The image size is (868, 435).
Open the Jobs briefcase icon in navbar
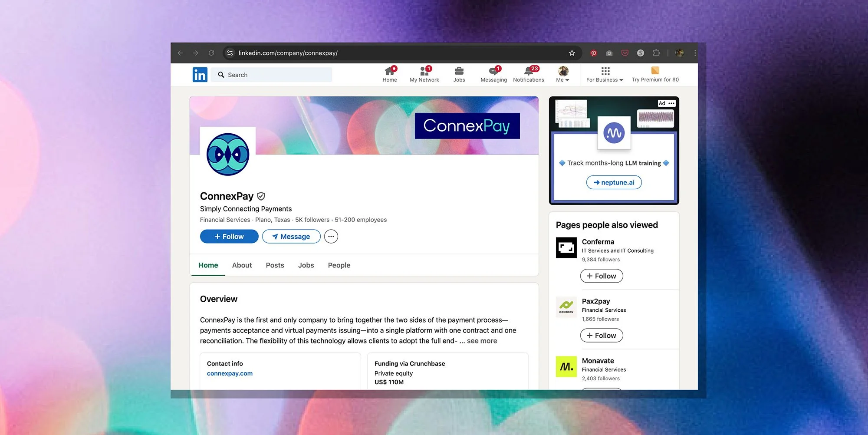459,71
